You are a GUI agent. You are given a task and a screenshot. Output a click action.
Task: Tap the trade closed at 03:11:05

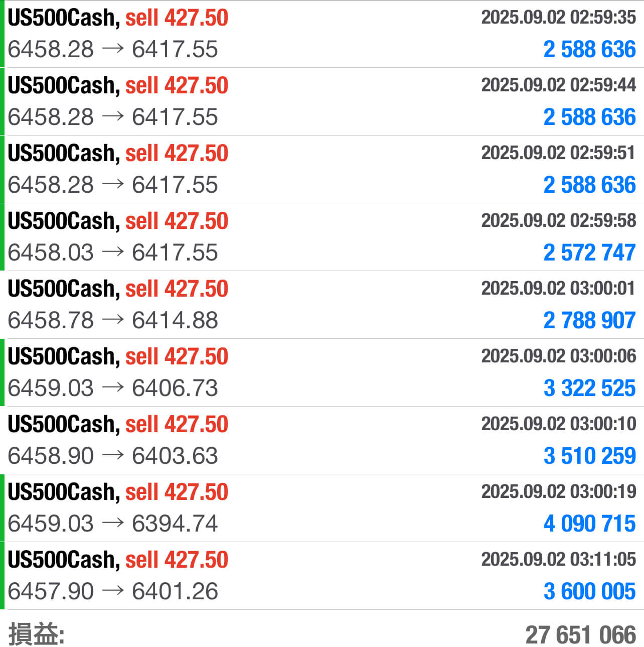coord(322,576)
